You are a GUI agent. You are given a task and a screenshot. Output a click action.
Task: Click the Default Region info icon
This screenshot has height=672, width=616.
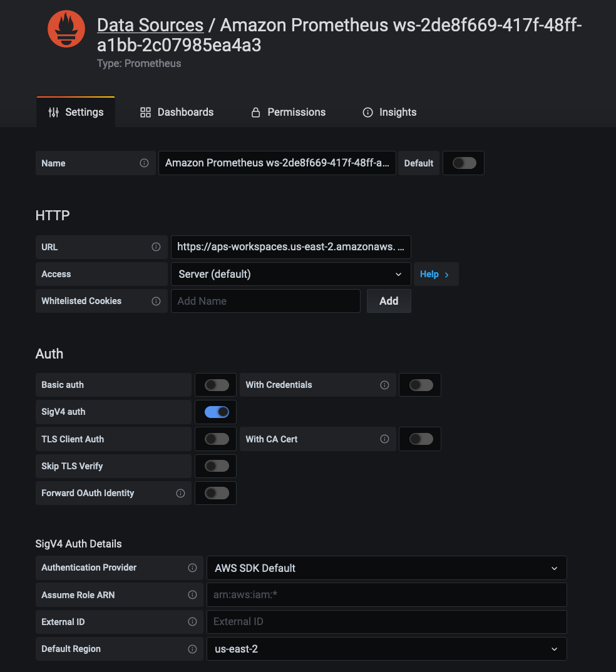pos(192,649)
